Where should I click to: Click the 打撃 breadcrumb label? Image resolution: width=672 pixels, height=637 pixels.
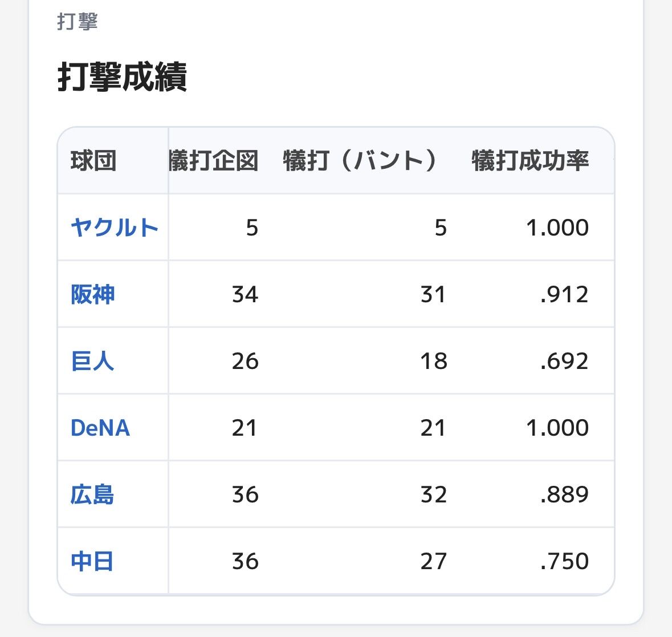[x=77, y=22]
